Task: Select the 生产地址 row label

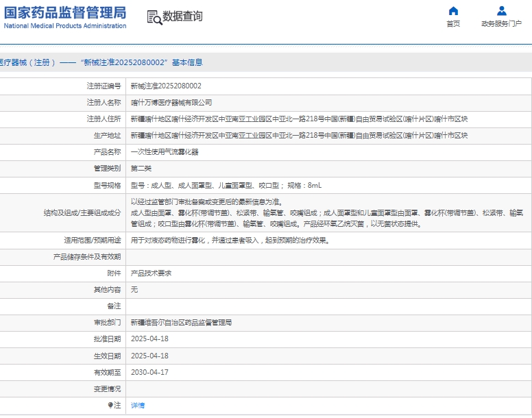Action: point(107,136)
